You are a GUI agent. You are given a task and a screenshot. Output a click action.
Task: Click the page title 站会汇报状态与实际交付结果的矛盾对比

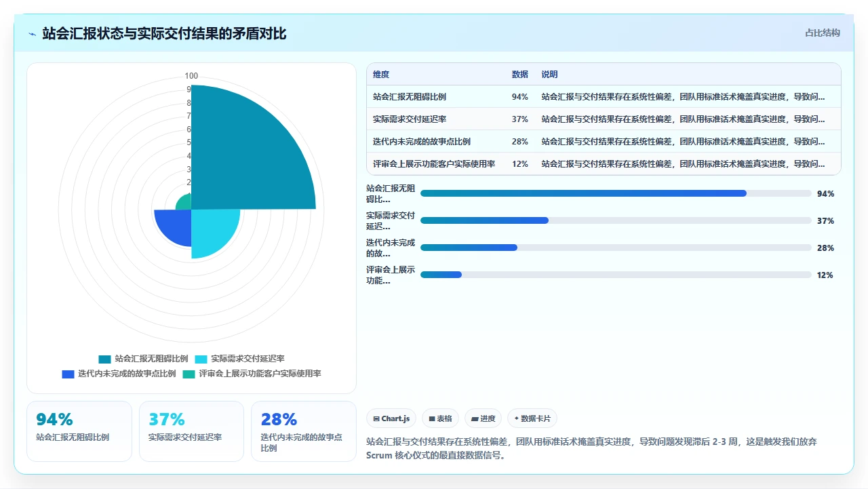click(x=164, y=33)
